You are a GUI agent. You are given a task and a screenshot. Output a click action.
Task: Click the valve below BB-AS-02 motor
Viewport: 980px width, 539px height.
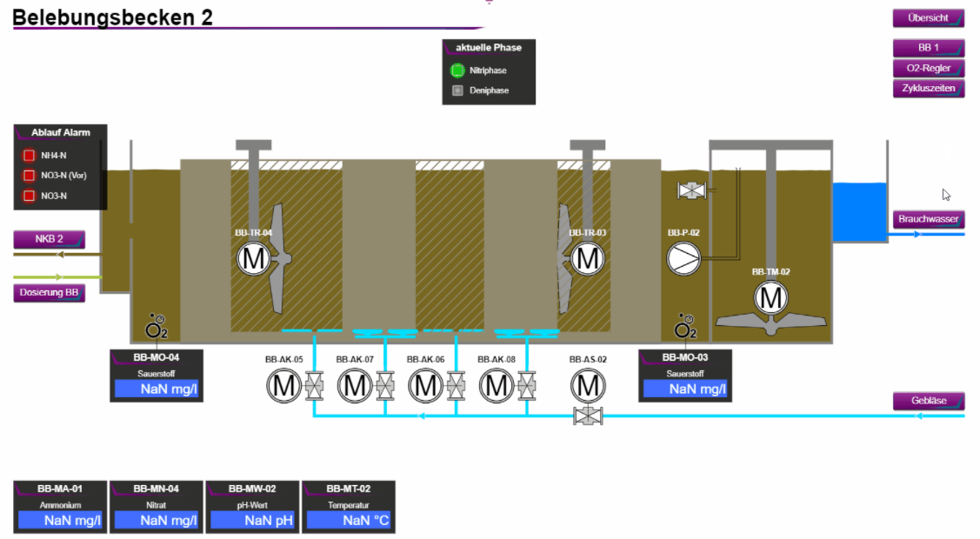[588, 416]
